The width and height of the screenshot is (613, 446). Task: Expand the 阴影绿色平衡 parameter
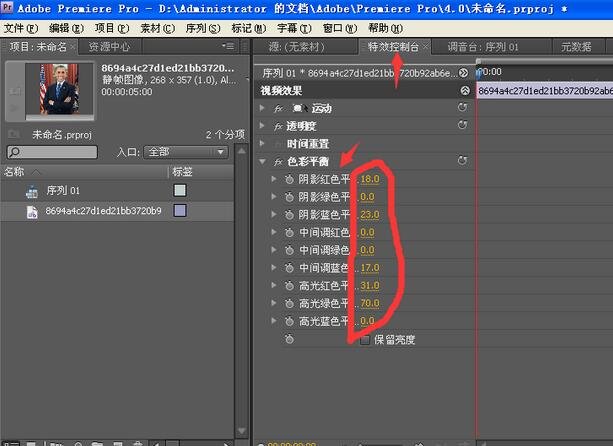(x=274, y=196)
